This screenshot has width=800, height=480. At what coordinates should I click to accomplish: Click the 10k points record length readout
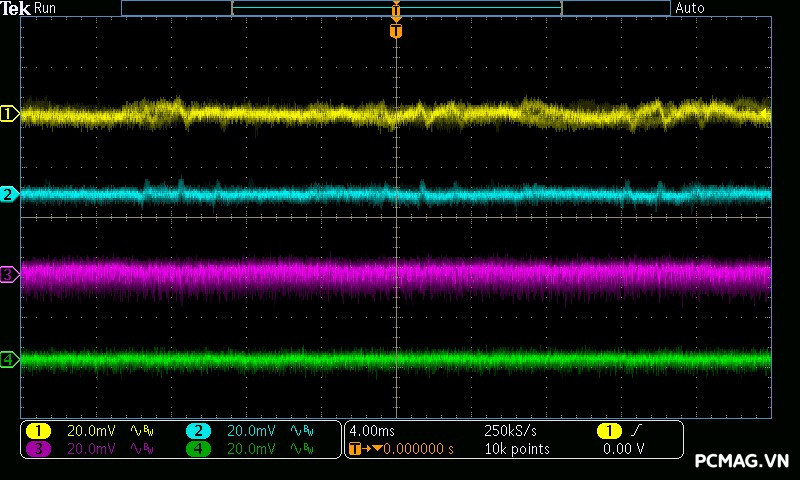point(517,449)
